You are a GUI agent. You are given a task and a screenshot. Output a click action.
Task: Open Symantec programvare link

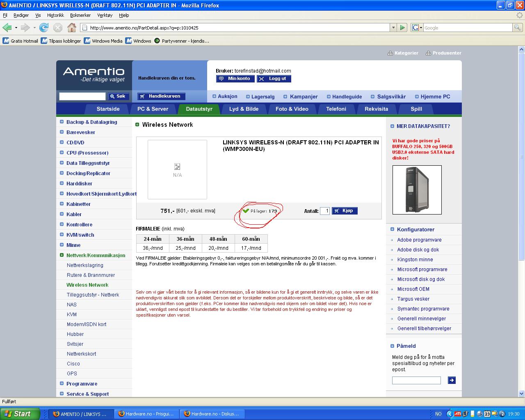423,309
